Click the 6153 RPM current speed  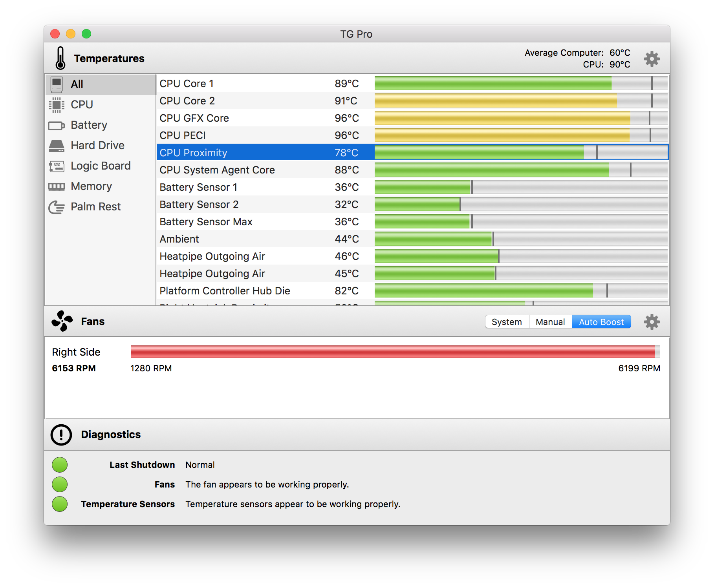click(x=74, y=368)
